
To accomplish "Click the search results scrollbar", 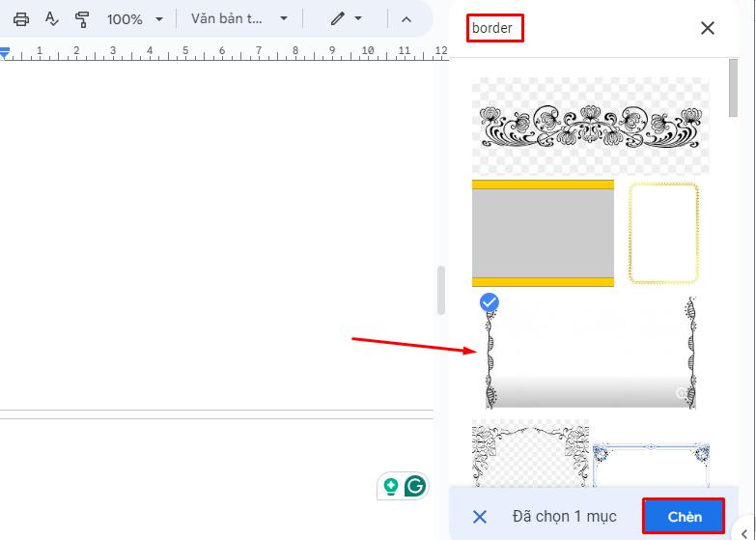I will [x=734, y=88].
